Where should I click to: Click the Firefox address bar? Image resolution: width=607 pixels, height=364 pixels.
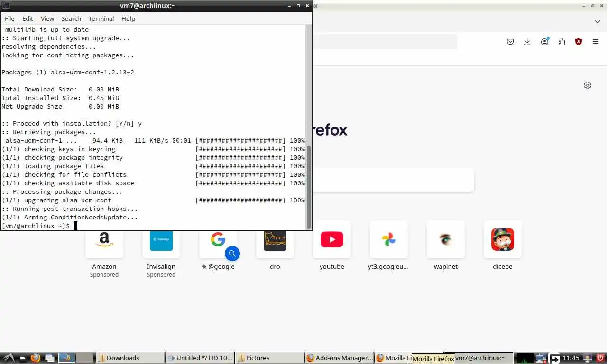click(x=385, y=42)
